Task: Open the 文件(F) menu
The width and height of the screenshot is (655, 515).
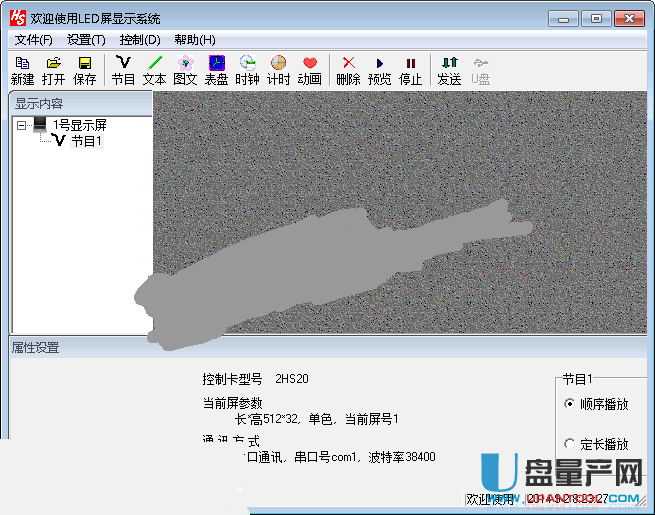Action: tap(34, 40)
